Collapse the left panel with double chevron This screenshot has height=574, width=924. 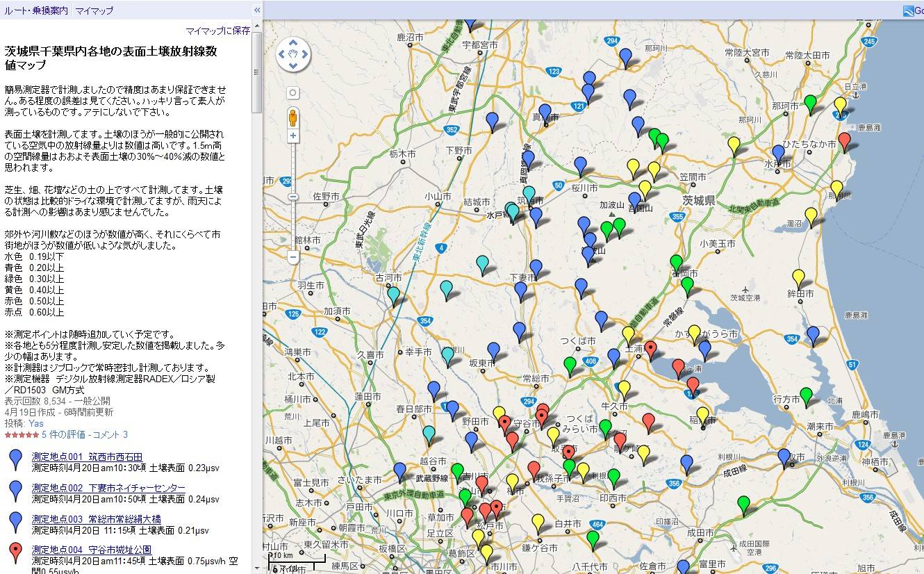click(256, 10)
